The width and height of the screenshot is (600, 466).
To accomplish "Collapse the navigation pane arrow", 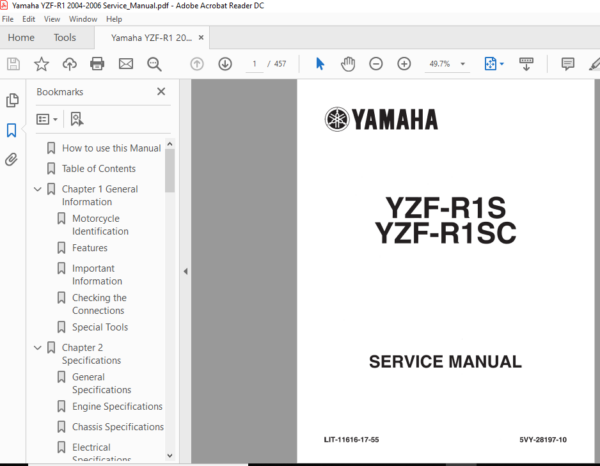I will [x=186, y=271].
